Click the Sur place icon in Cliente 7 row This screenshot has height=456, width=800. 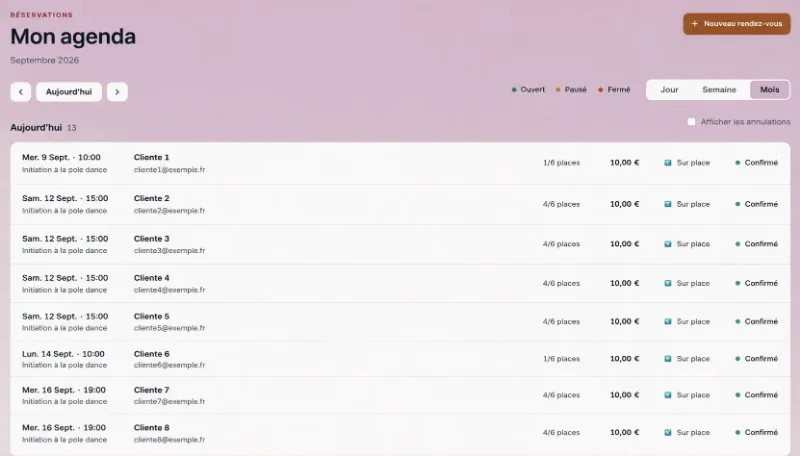click(668, 395)
